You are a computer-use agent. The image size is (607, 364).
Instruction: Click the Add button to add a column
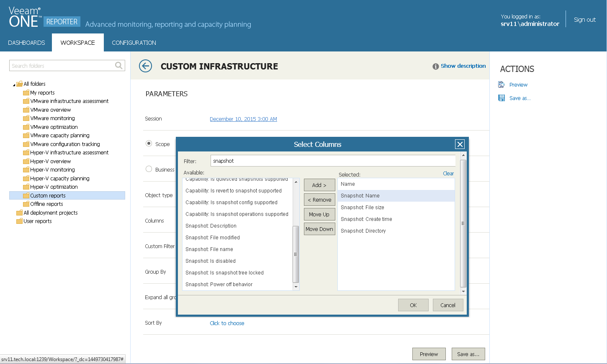[x=319, y=185]
